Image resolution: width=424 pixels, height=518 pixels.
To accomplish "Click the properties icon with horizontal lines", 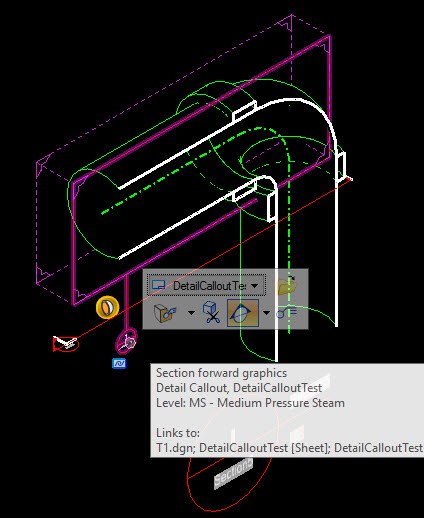I will click(287, 313).
